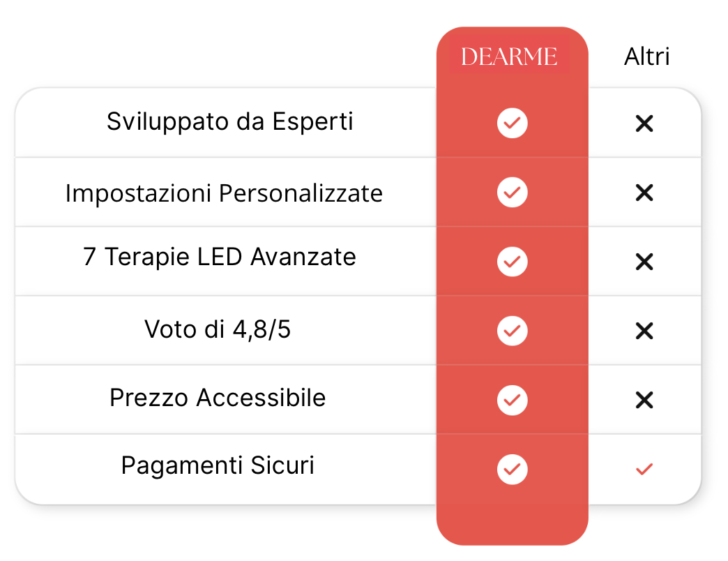This screenshot has width=728, height=561.
Task: Click the DEARME checkmark for 7 Terapie LED Avanzate
Action: click(512, 262)
